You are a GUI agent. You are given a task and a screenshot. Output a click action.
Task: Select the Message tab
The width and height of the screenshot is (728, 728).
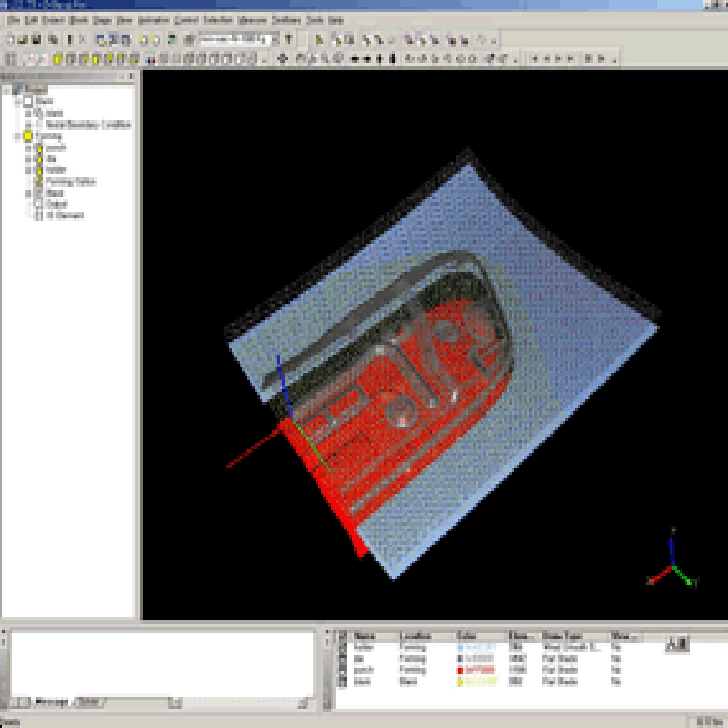pyautogui.click(x=52, y=702)
